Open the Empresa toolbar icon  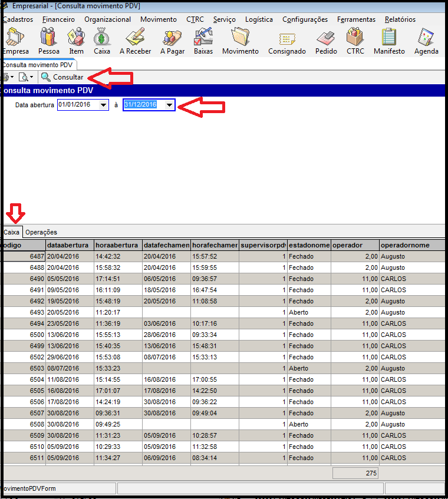(x=15, y=38)
